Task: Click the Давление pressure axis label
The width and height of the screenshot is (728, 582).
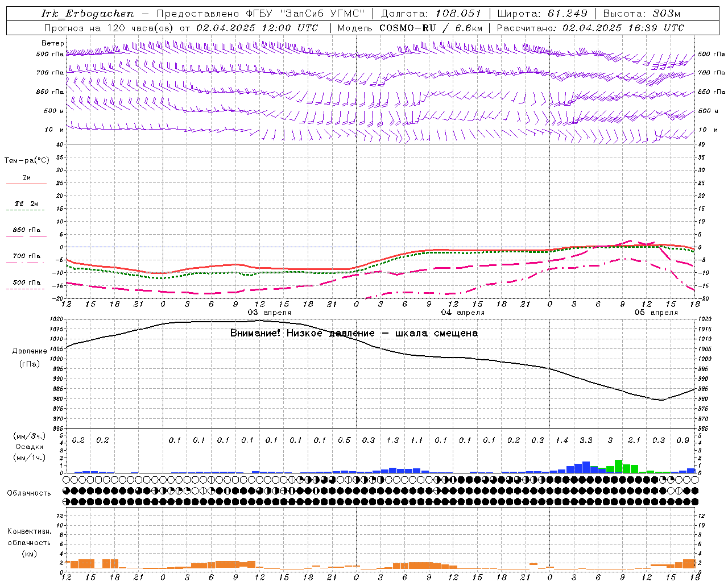Action: tap(30, 351)
